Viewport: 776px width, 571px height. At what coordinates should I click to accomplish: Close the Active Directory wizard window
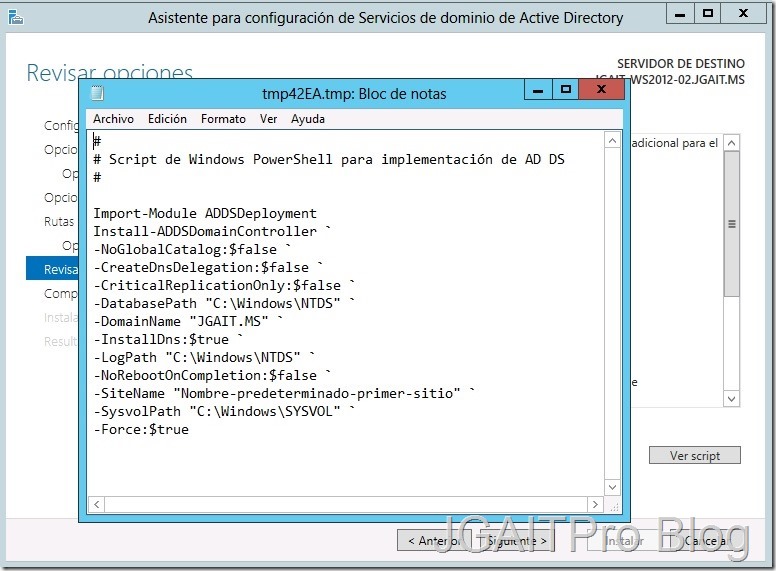coord(746,15)
